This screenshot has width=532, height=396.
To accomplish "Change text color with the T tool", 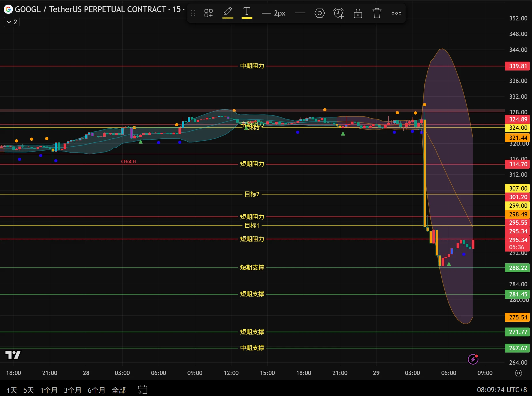I will [247, 13].
